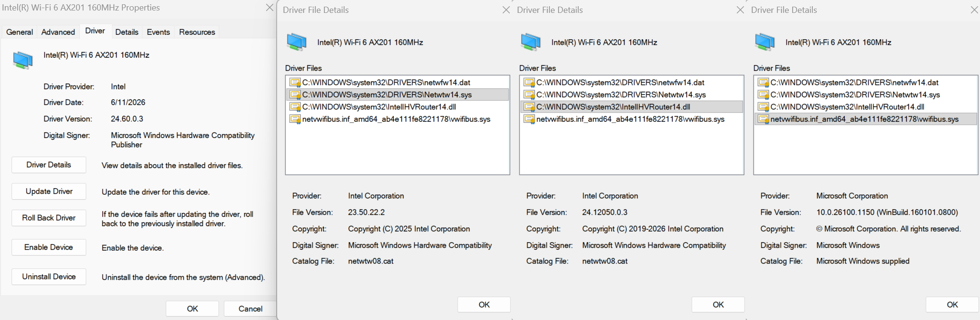Screen dimensions: 980x320
Task: Confirm Properties window with OK
Action: pos(193,309)
